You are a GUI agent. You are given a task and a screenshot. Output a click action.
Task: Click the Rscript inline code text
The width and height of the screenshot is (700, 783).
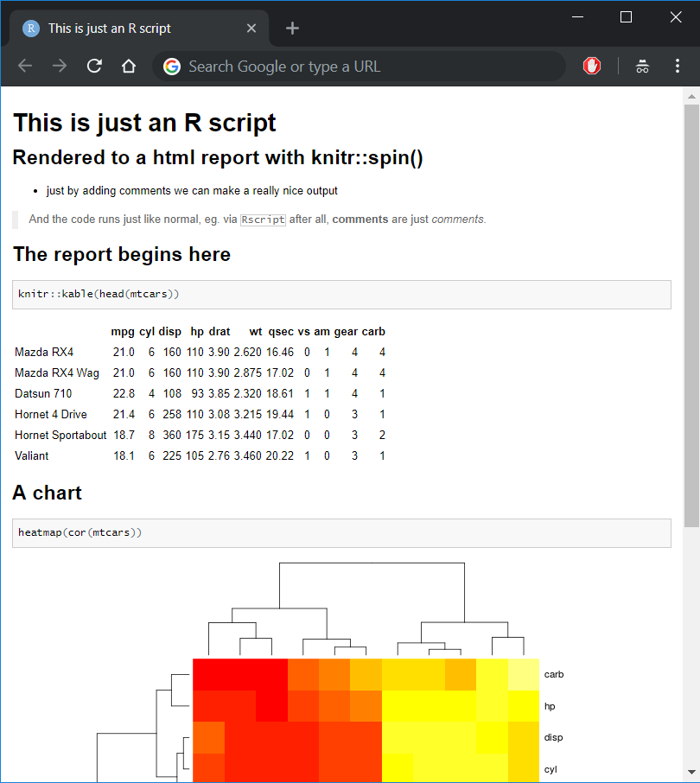(x=263, y=220)
